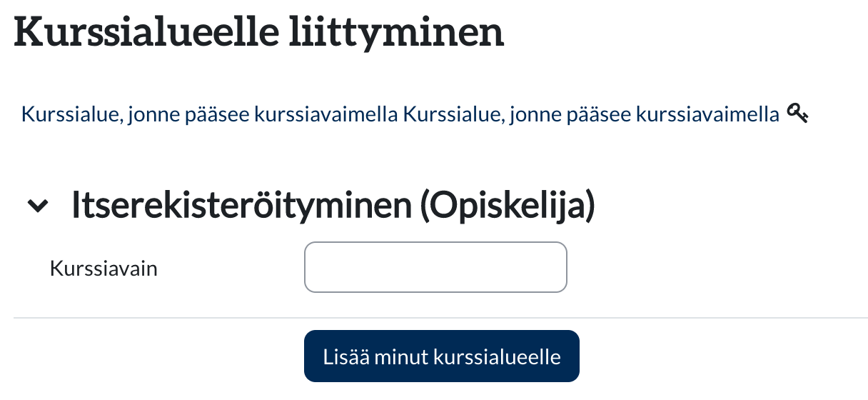Hide the self-enrolment form with the chevron
This screenshot has width=868, height=400.
(x=38, y=206)
